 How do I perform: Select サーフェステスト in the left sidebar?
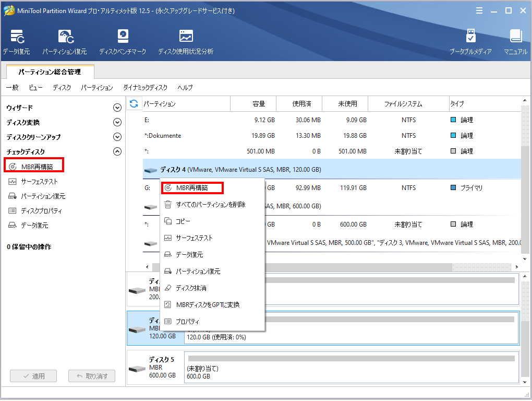[x=40, y=181]
